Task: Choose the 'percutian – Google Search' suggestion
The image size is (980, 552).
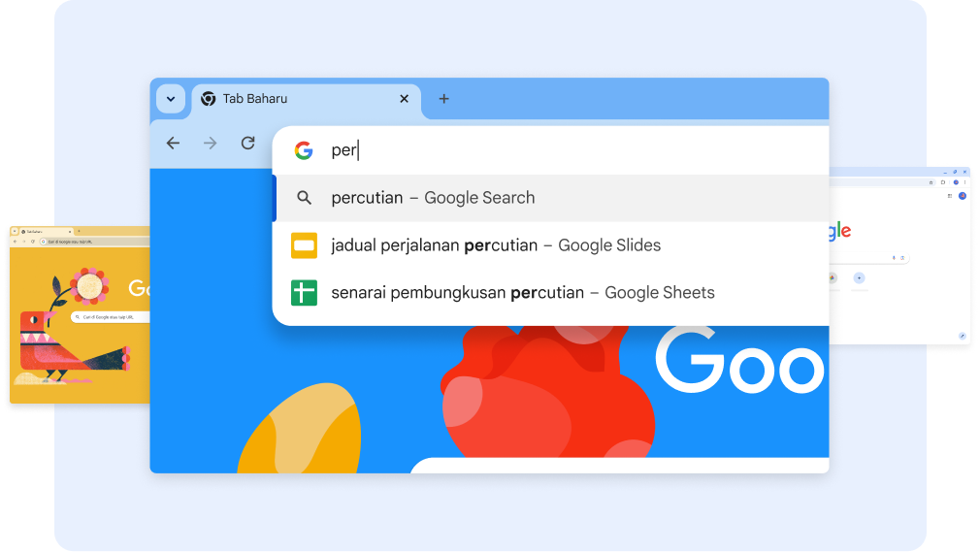Action: 433,198
